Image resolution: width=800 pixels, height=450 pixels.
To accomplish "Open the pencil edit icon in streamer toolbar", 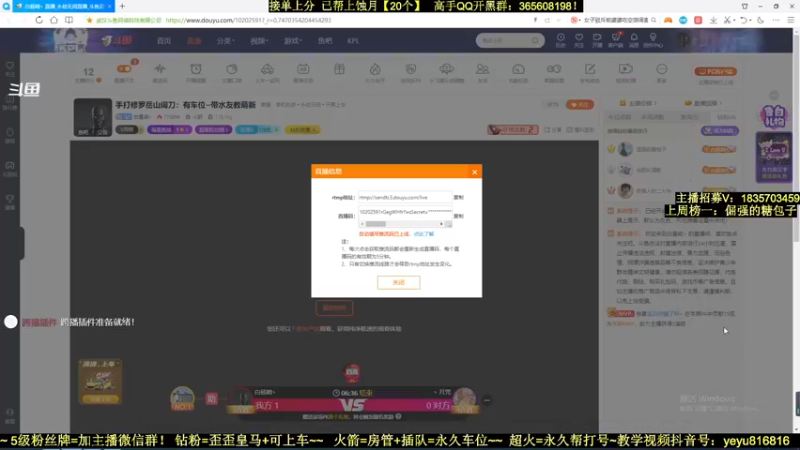I will coord(590,69).
